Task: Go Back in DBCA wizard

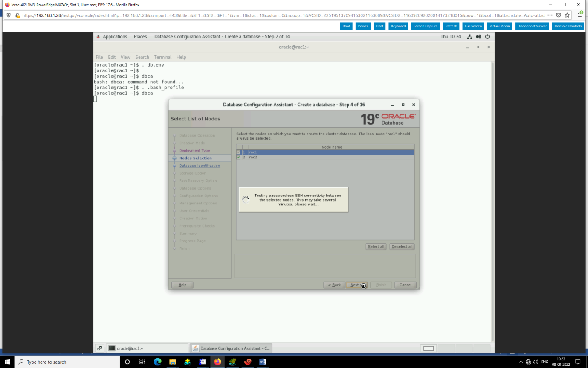Action: (x=334, y=285)
